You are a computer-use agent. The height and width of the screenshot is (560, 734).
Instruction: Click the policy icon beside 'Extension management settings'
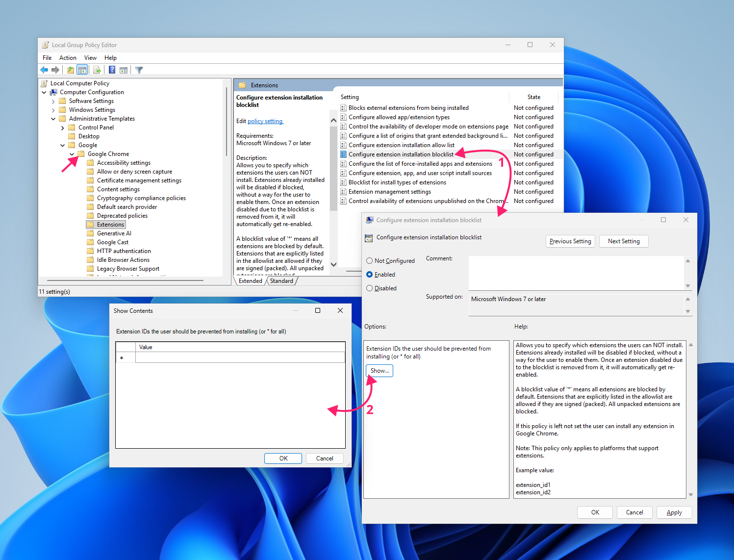(344, 192)
